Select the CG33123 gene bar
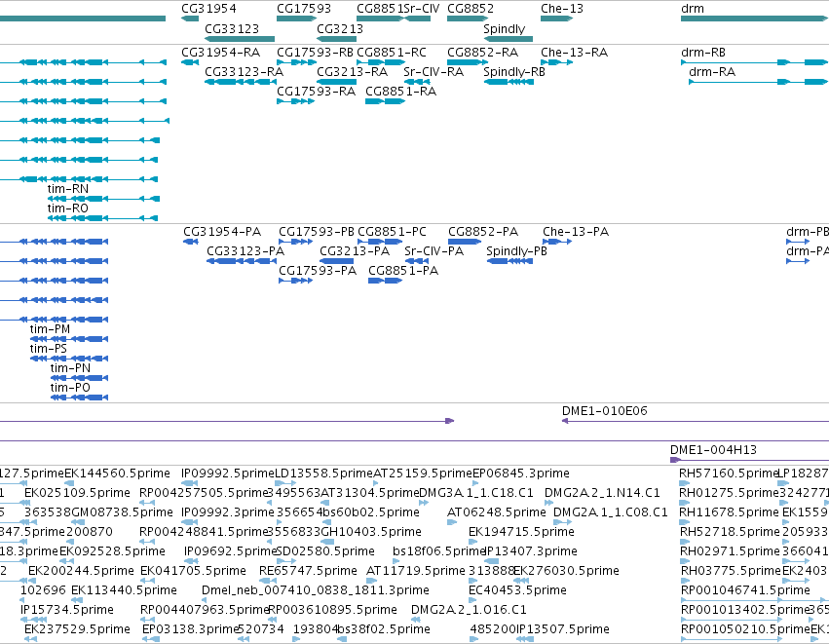 pyautogui.click(x=240, y=39)
